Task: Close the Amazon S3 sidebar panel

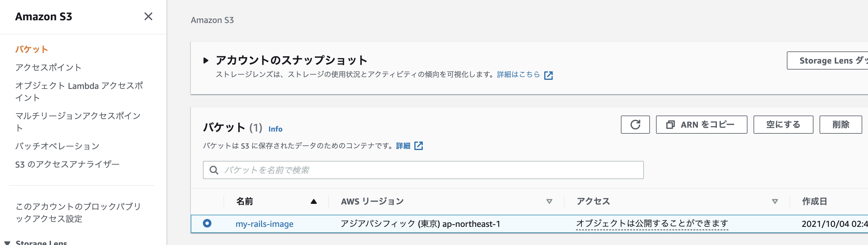Action: tap(148, 17)
